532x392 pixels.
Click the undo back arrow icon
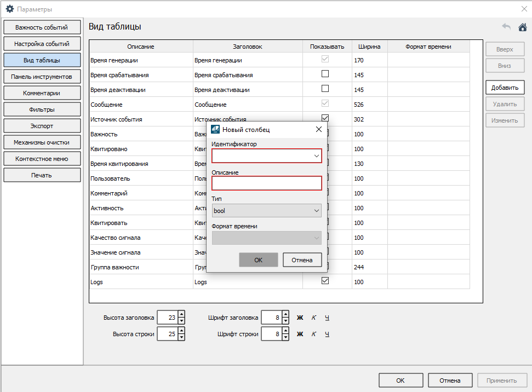tap(506, 27)
